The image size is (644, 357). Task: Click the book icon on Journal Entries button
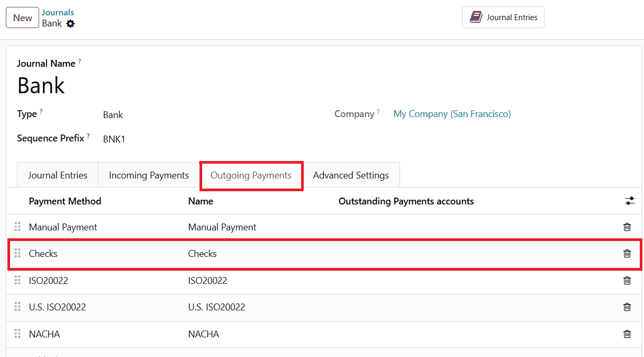tap(475, 16)
